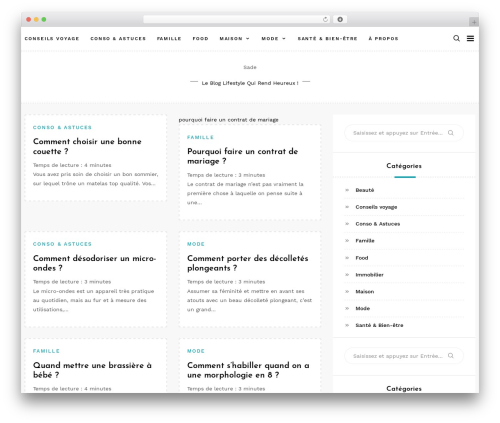Screen dimensions: 500x423
Task: Select Maison in Catégories sidebar
Action: [x=365, y=292]
